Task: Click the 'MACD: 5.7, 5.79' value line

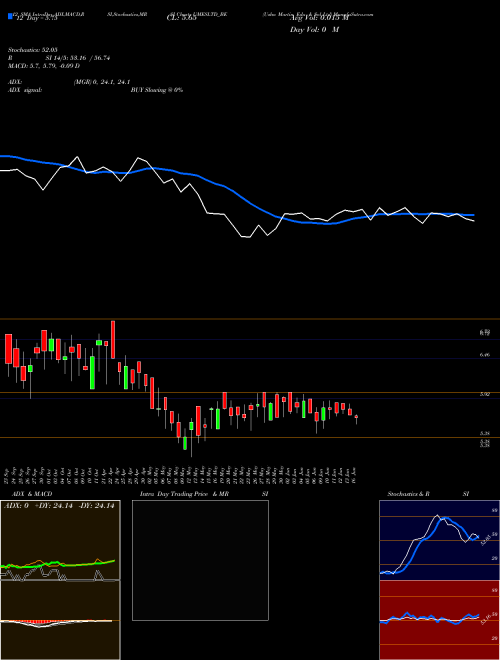Action: coord(44,66)
